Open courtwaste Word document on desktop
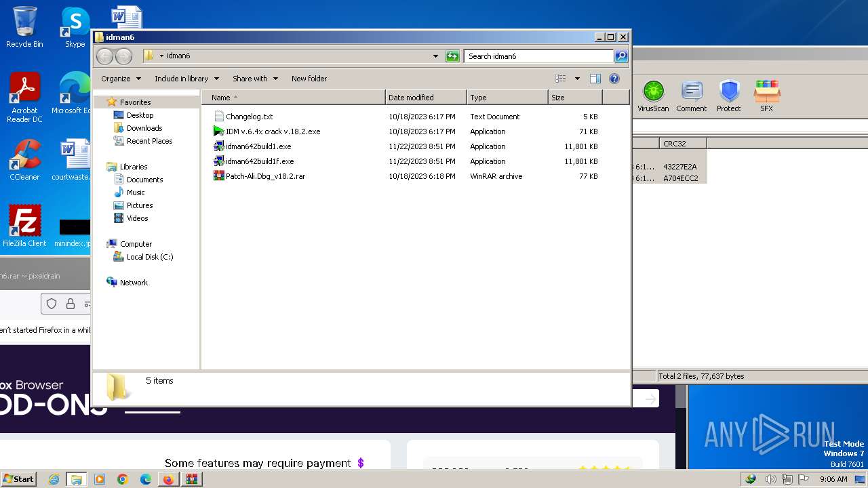This screenshot has height=488, width=868. pyautogui.click(x=73, y=160)
